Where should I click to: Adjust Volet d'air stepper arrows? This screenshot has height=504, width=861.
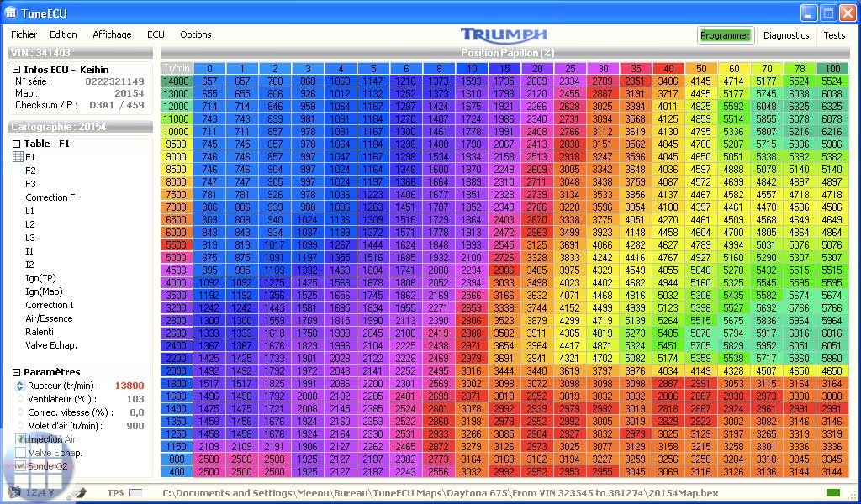tap(21, 426)
